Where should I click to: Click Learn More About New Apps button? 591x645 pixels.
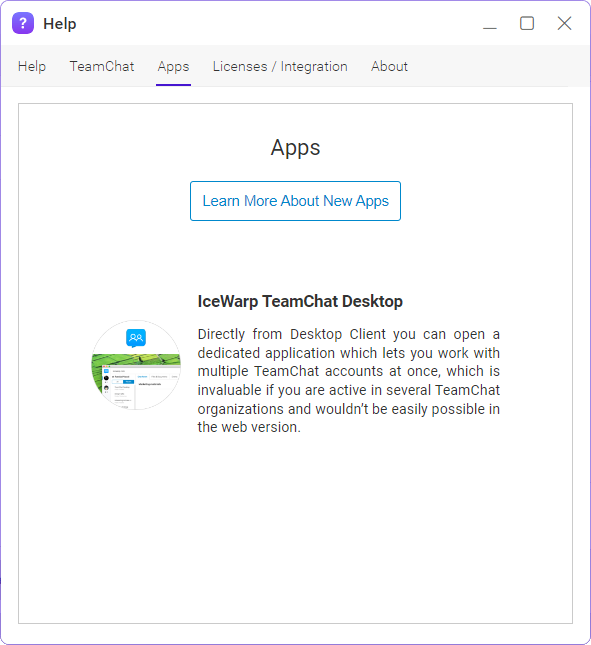point(295,201)
